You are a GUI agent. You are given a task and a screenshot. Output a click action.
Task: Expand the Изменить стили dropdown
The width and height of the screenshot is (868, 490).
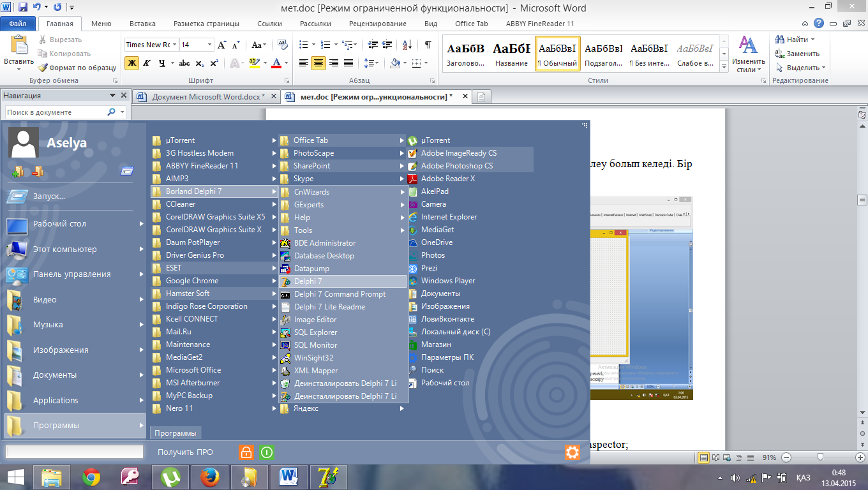tap(748, 54)
